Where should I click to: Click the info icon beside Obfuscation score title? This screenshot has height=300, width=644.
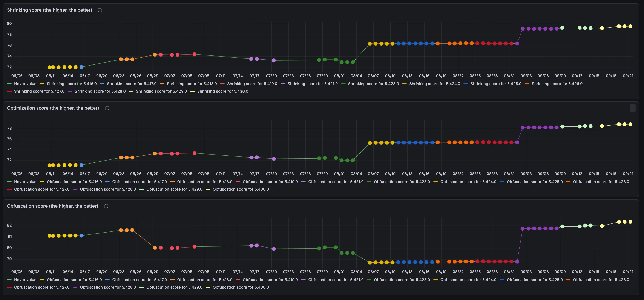[106, 206]
